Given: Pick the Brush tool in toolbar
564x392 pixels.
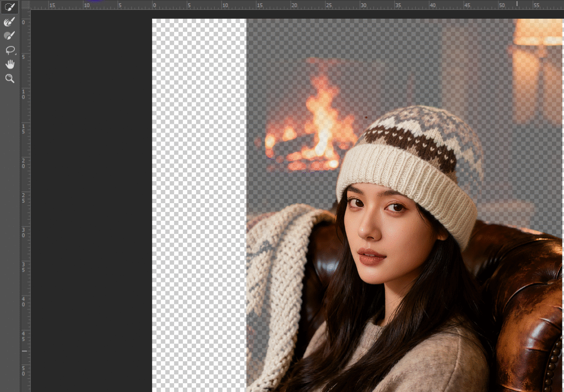Looking at the screenshot, I should [x=9, y=36].
